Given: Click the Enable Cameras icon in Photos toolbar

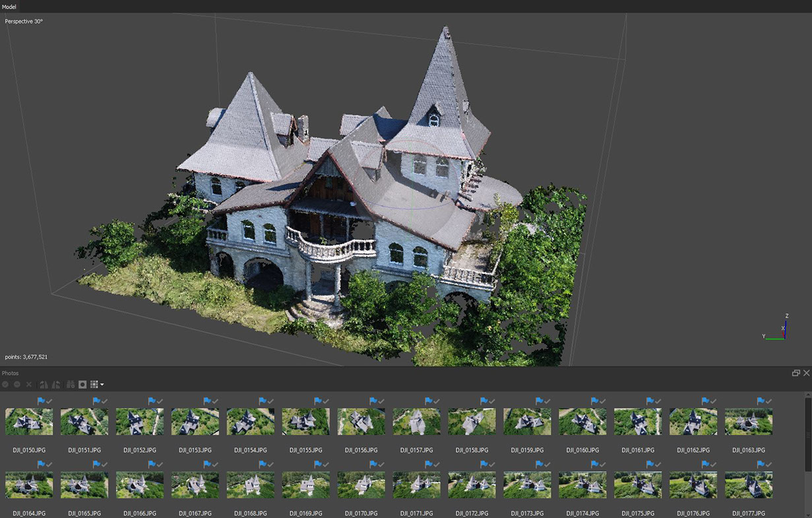Looking at the screenshot, I should coord(5,384).
